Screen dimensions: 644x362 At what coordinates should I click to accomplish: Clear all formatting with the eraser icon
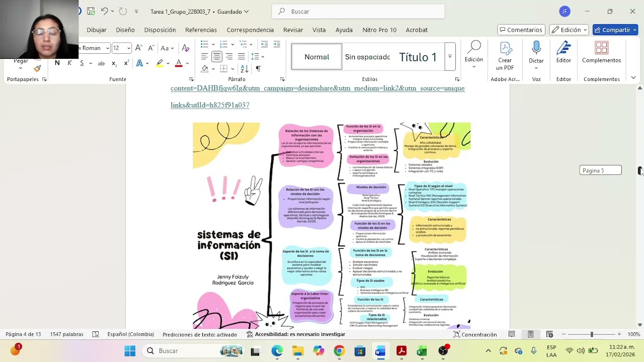(186, 48)
